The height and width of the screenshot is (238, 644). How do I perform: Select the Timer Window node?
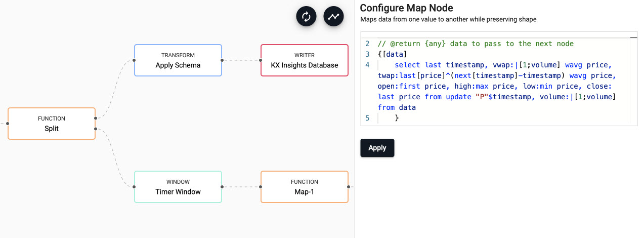click(178, 187)
